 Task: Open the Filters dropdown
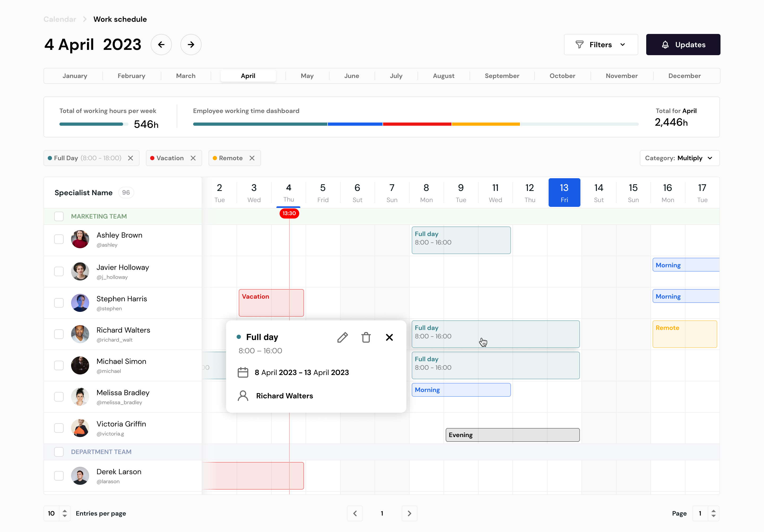601,45
